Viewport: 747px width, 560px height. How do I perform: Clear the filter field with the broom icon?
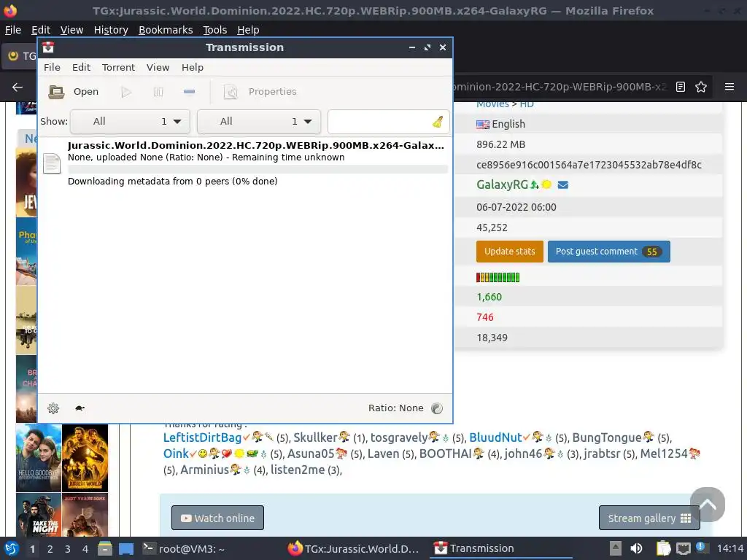pos(438,122)
